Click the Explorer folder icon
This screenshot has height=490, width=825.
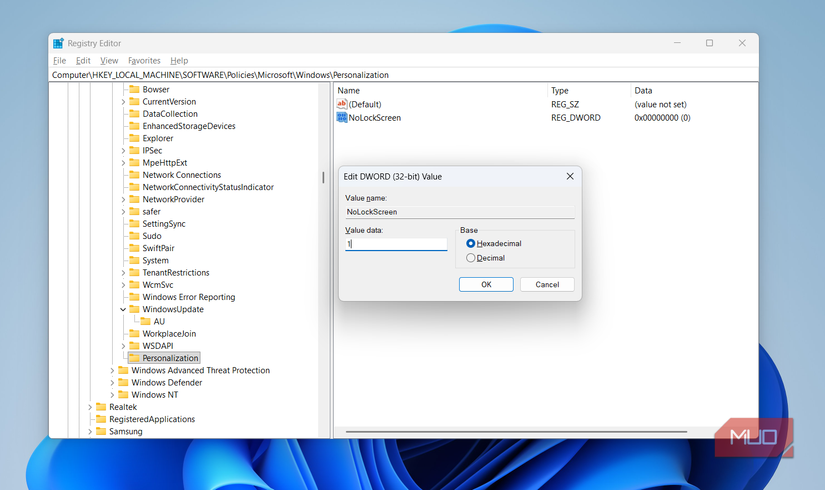(135, 138)
